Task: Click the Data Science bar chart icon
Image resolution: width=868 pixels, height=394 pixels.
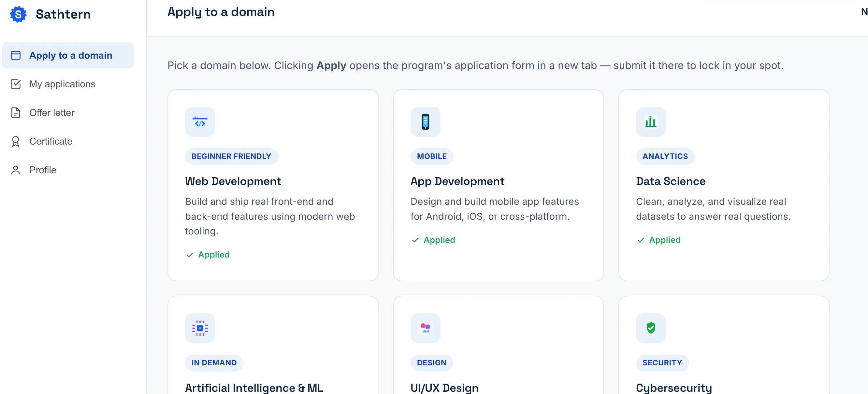Action: [x=651, y=121]
